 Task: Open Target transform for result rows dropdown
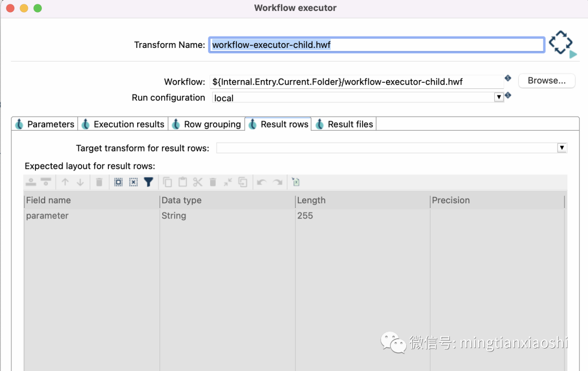click(562, 148)
